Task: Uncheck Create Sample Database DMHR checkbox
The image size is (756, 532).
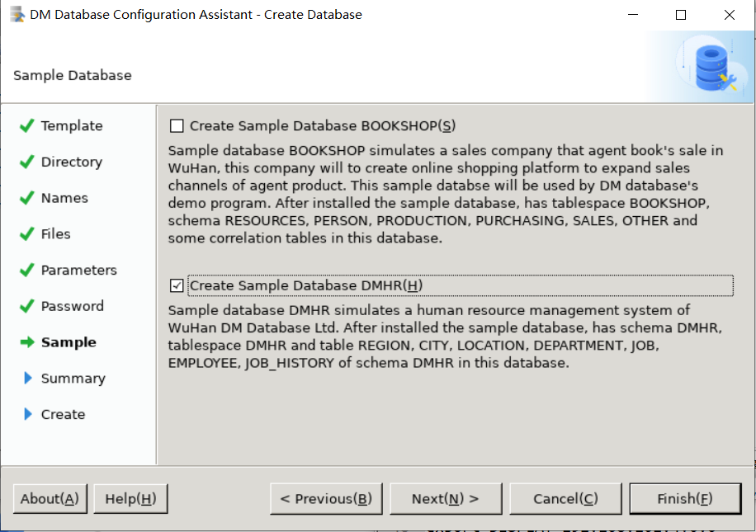Action: tap(177, 285)
